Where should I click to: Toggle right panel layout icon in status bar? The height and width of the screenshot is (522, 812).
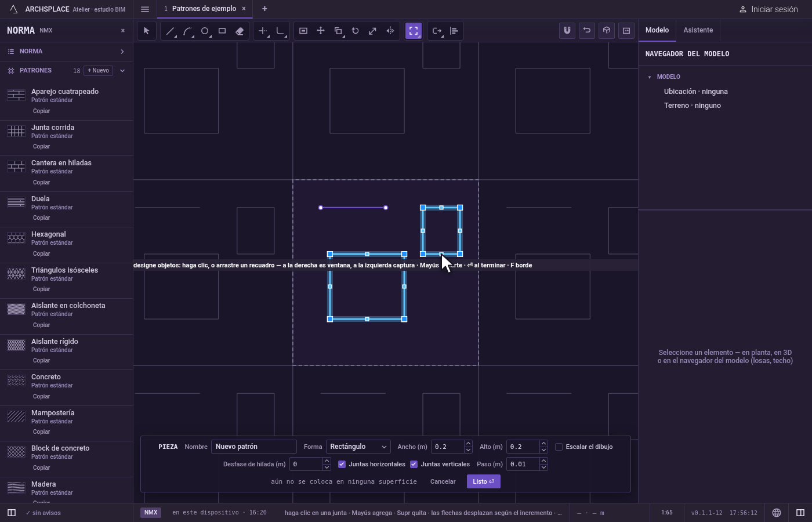click(800, 513)
